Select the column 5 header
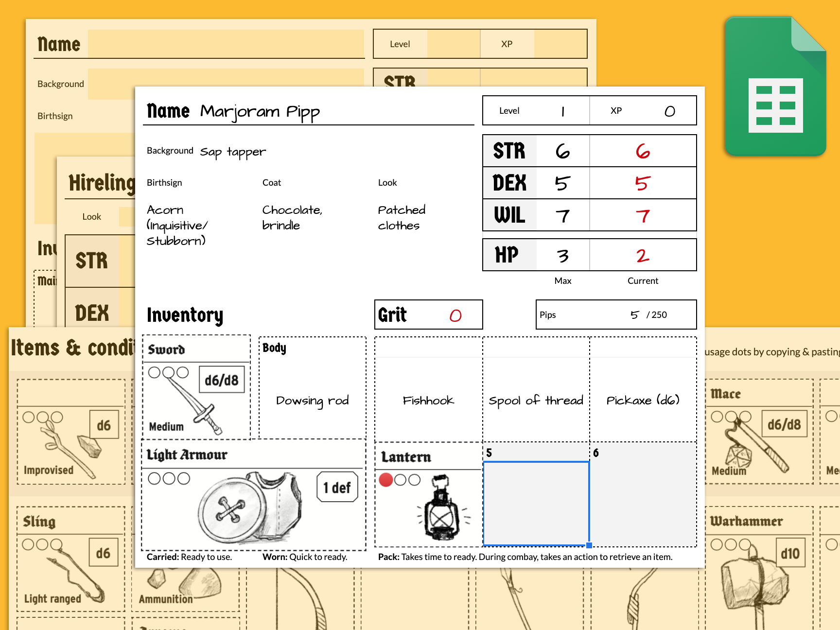This screenshot has height=630, width=840. point(535,452)
